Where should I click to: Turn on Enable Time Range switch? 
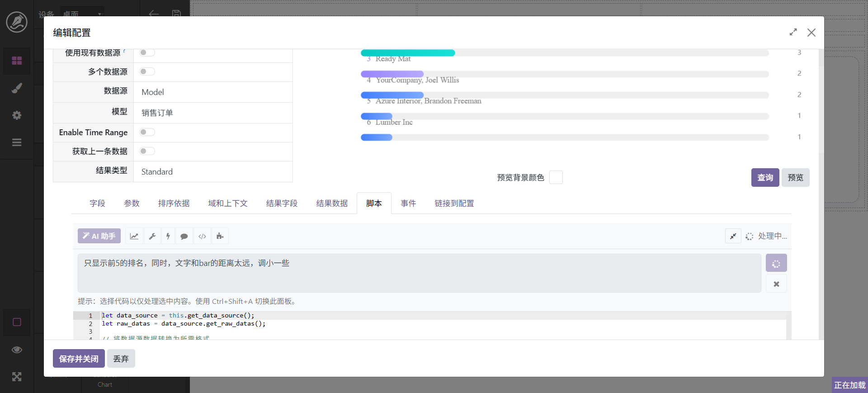pos(147,132)
